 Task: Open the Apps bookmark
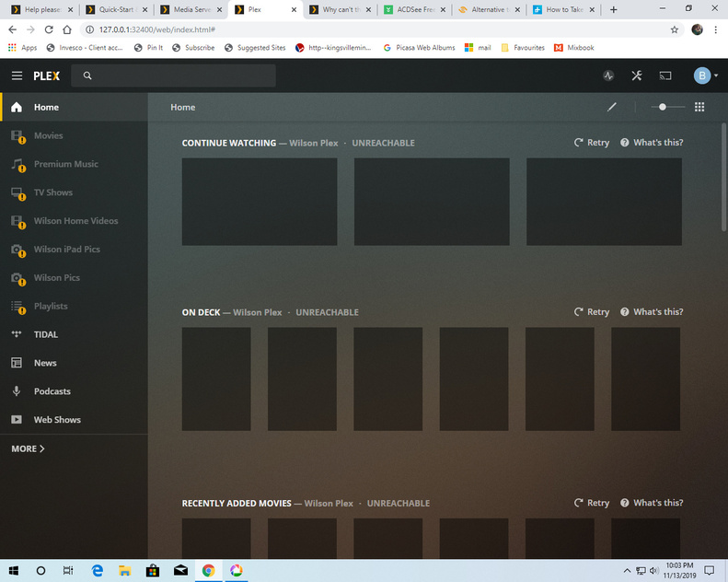[x=23, y=47]
